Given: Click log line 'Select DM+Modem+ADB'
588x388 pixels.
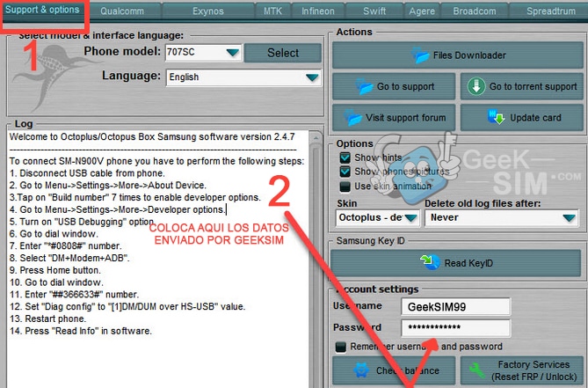Looking at the screenshot, I should 69,258.
